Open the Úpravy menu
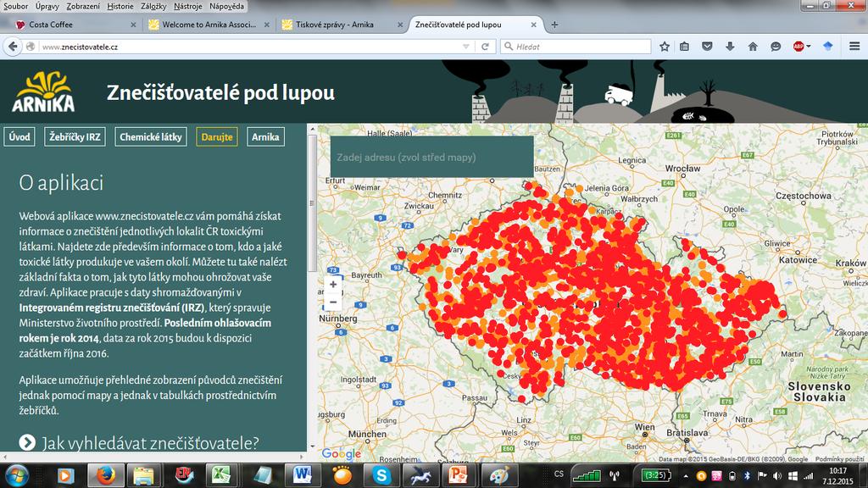Viewport: 868px width, 488px height. (x=47, y=6)
